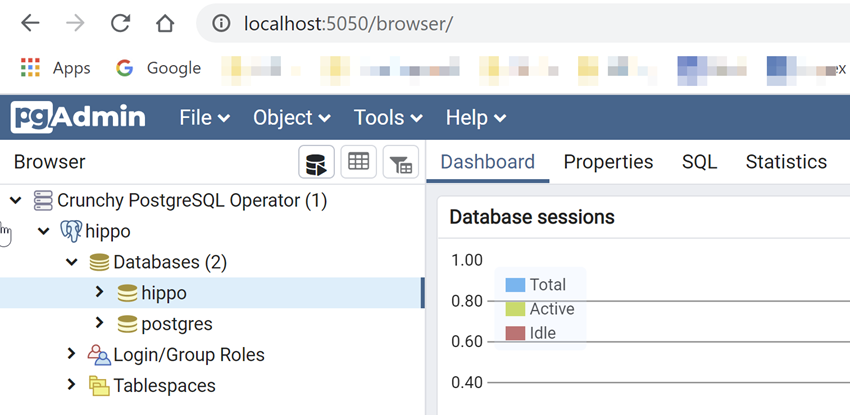Click the Total legend label
The height and width of the screenshot is (415, 850).
coord(548,284)
